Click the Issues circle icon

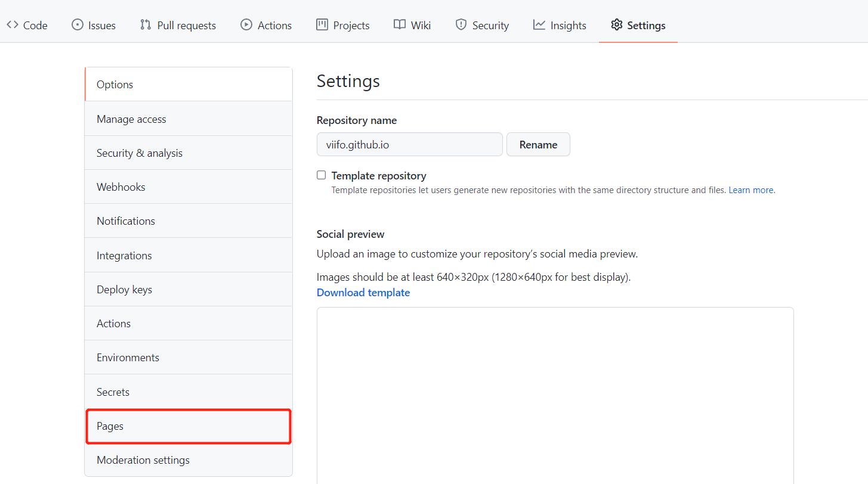[78, 25]
